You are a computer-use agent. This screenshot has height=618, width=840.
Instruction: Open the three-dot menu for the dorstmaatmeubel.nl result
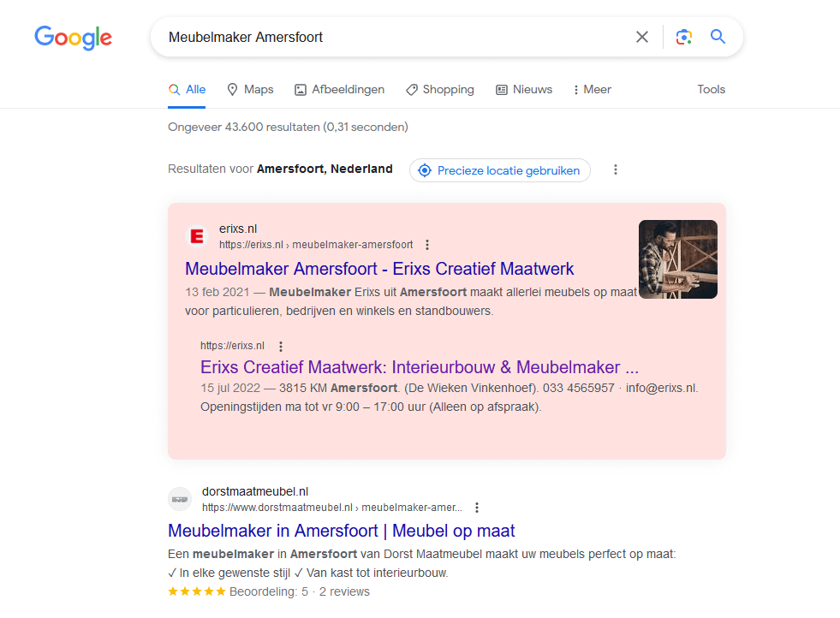point(477,507)
